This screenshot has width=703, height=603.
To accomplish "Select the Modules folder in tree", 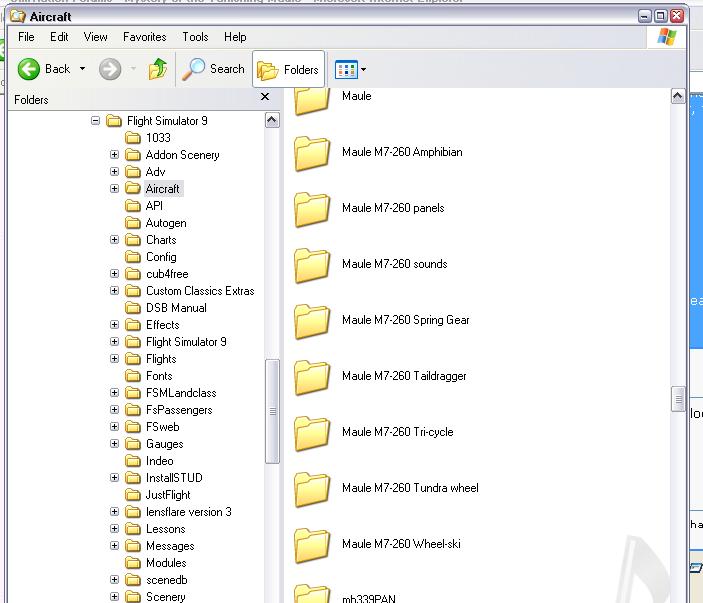I will pos(166,563).
